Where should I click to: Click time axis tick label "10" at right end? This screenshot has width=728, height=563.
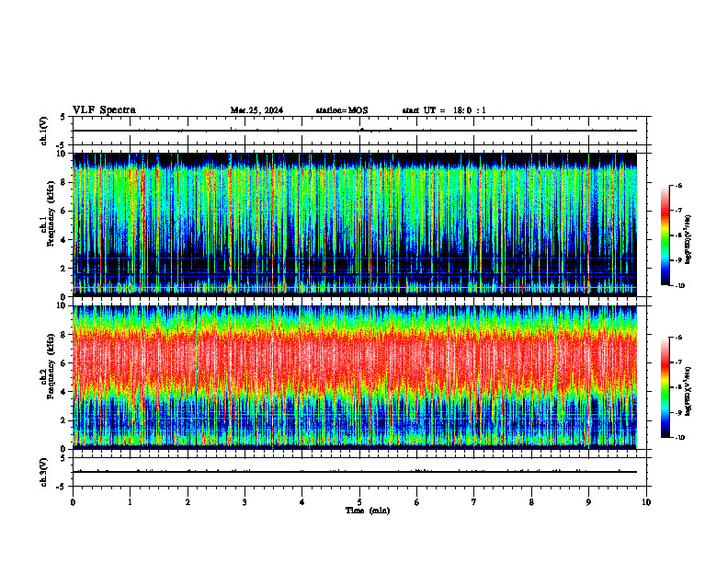click(646, 502)
